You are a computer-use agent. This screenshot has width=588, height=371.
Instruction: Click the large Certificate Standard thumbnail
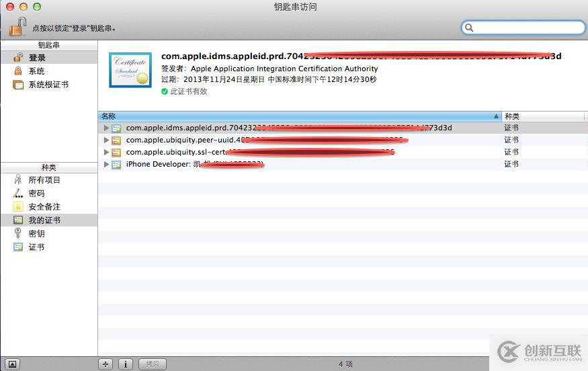tap(130, 70)
